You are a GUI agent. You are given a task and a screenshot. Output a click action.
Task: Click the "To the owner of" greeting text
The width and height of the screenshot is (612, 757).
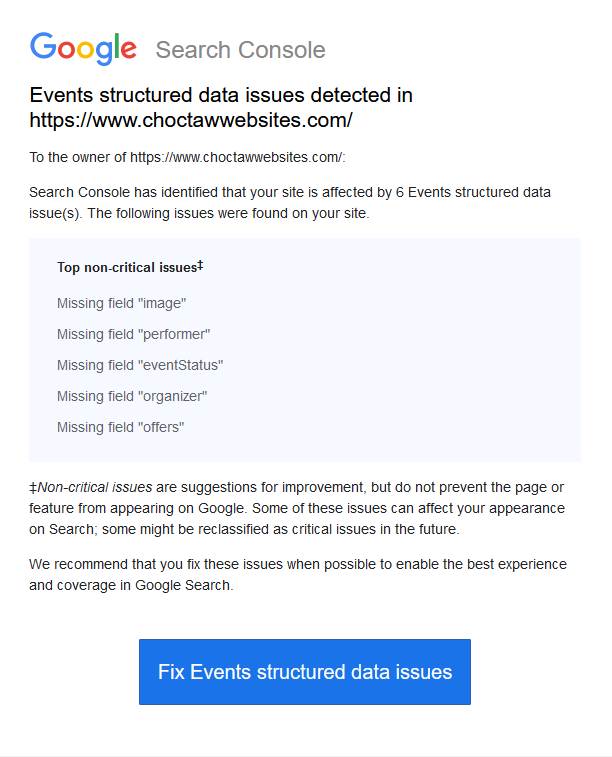(78, 158)
